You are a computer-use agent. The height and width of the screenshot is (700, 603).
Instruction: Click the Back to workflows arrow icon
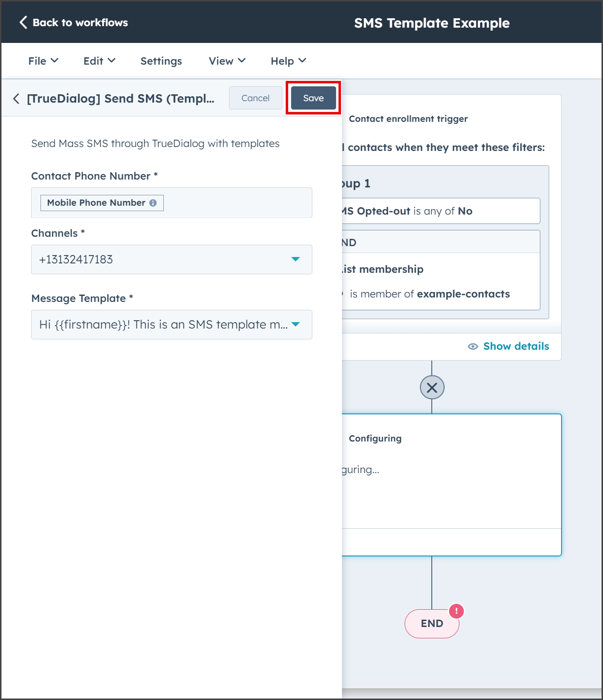(23, 22)
